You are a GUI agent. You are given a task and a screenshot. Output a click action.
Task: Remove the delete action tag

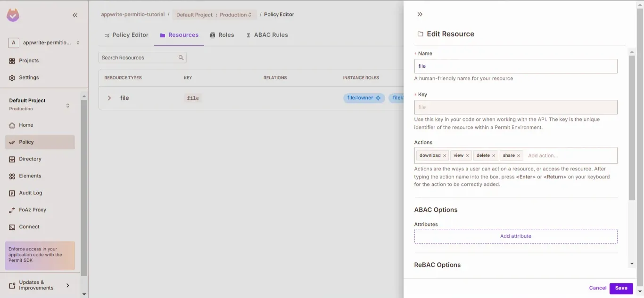pos(494,155)
